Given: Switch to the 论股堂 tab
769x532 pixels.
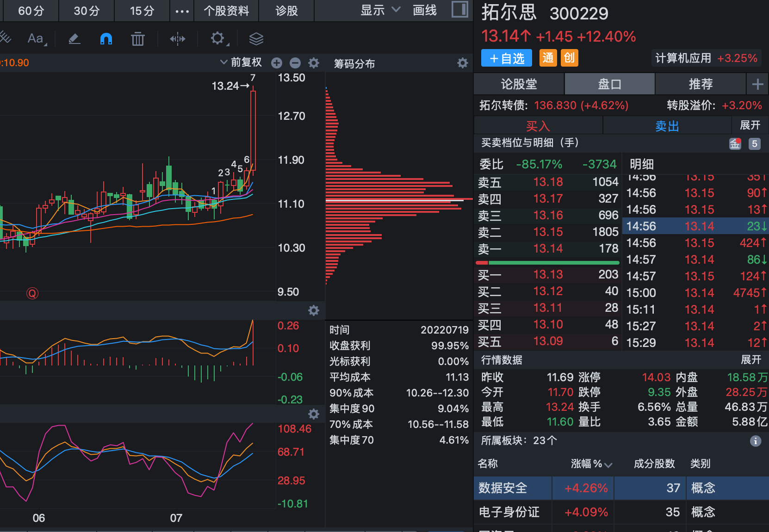Looking at the screenshot, I should tap(519, 84).
